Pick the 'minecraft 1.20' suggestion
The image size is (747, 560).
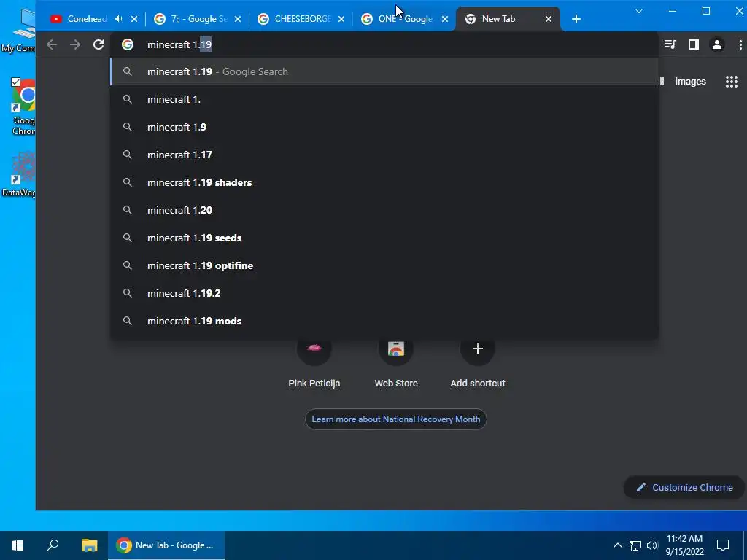[384, 210]
